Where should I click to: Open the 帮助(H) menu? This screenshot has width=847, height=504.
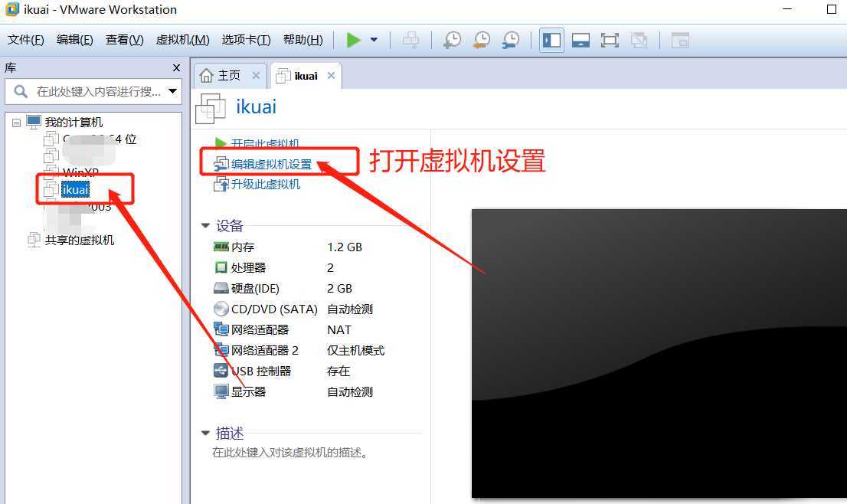click(x=302, y=40)
